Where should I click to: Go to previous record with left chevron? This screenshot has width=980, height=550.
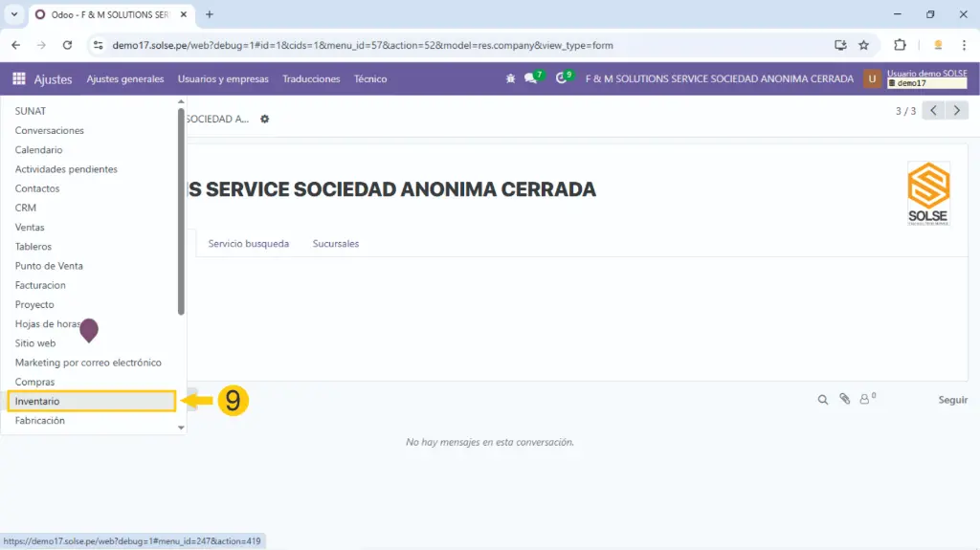(x=933, y=111)
